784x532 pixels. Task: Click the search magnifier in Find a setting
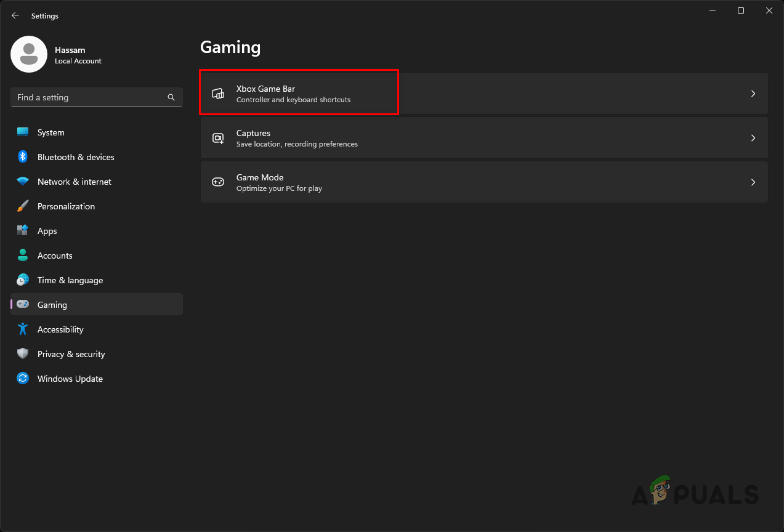[x=171, y=97]
